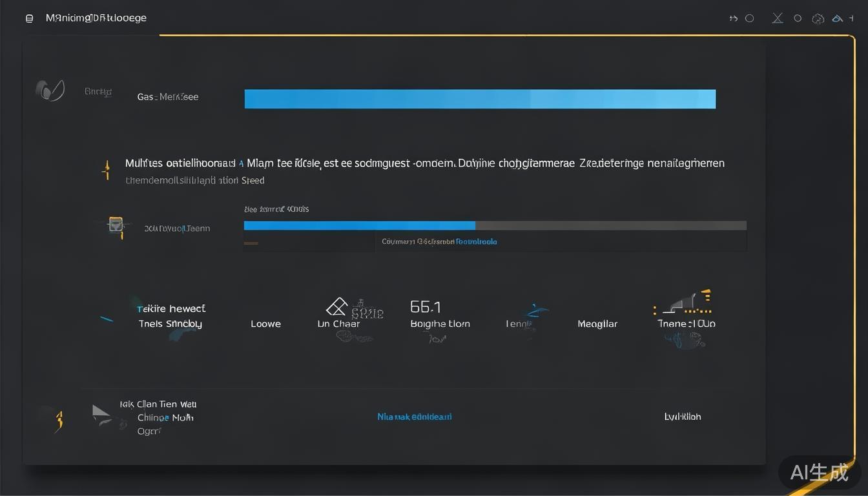868x496 pixels.
Task: Click the double-arrow icon in title bar
Action: pos(734,19)
